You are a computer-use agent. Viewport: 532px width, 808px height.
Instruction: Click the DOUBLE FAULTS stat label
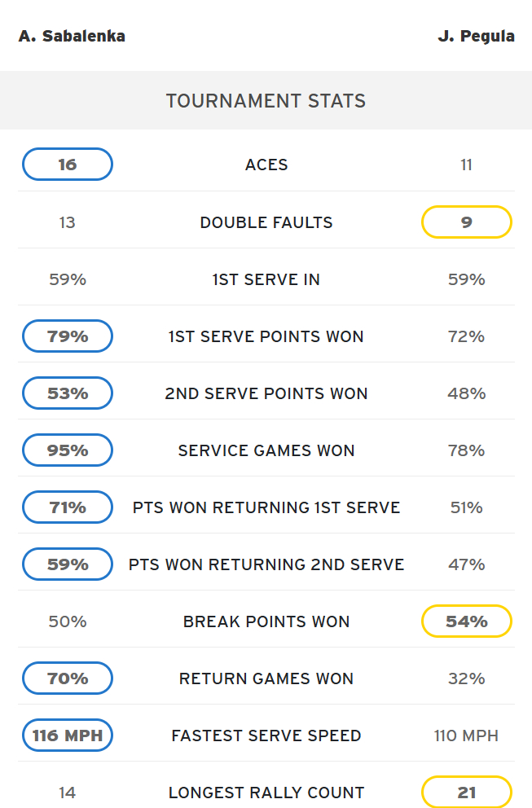[266, 222]
